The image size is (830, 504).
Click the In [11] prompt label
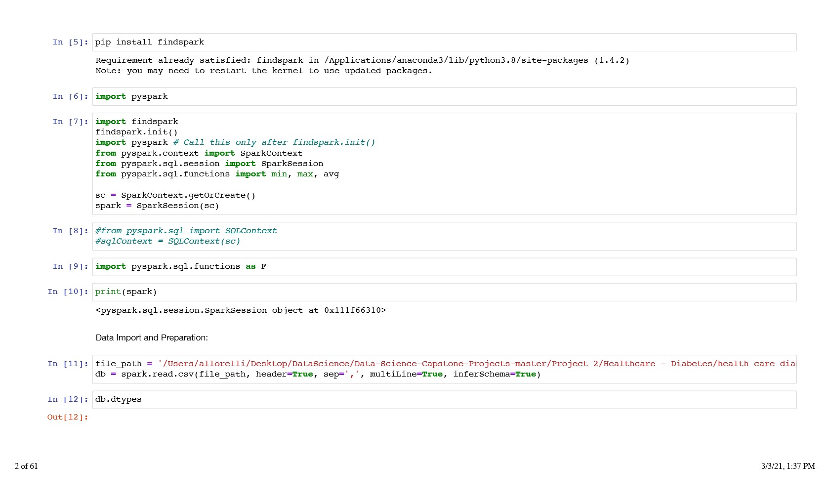click(68, 364)
